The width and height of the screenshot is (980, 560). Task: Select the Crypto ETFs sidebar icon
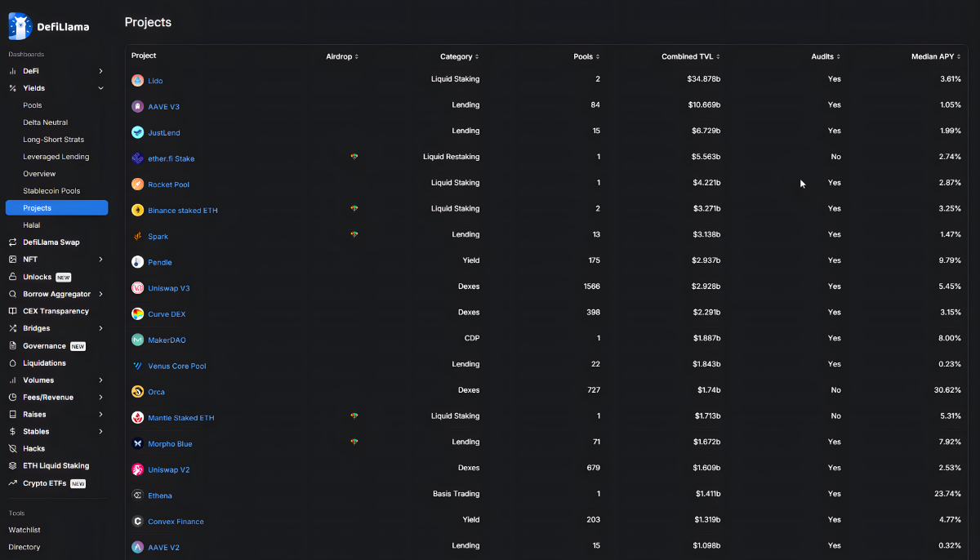[11, 482]
